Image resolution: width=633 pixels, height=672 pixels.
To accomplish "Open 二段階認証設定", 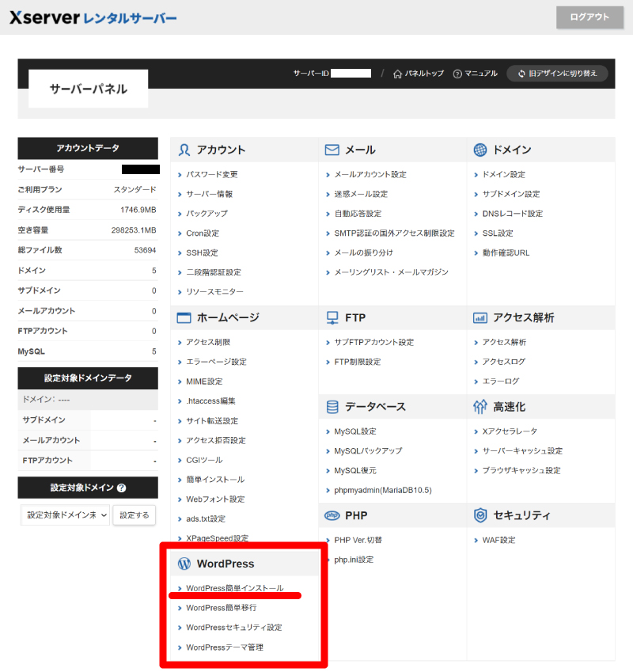I will [214, 272].
